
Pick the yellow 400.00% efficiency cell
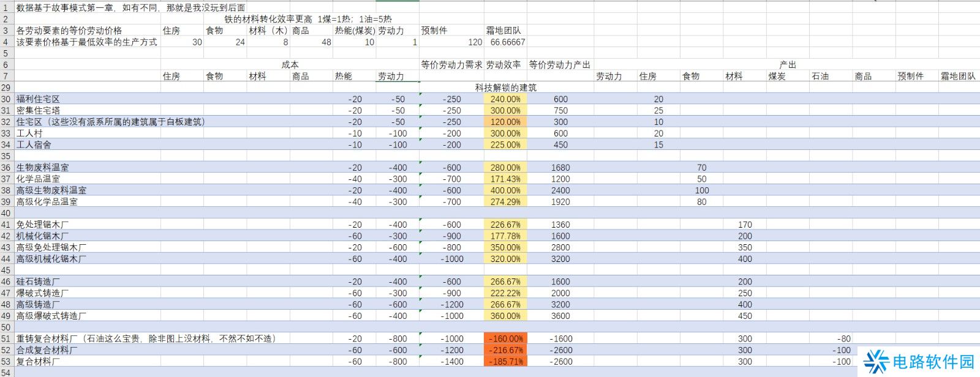(505, 190)
